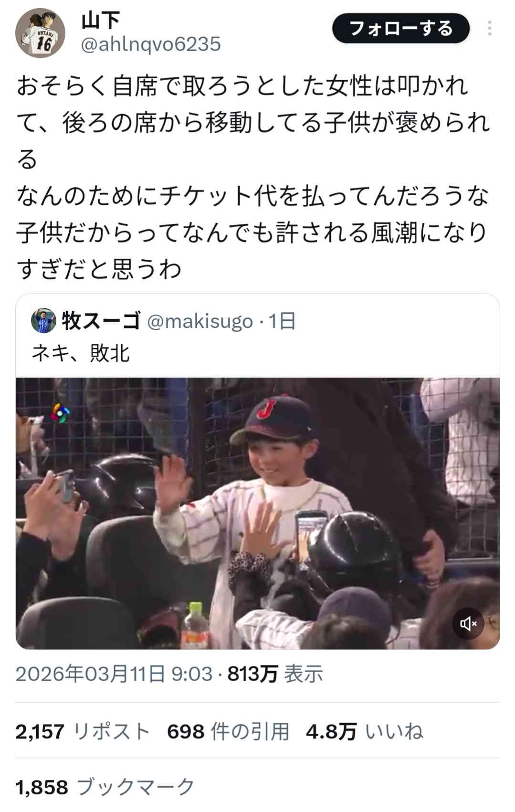Open the 1日 timestamp of quoted post
515x812 pixels.
tap(282, 321)
